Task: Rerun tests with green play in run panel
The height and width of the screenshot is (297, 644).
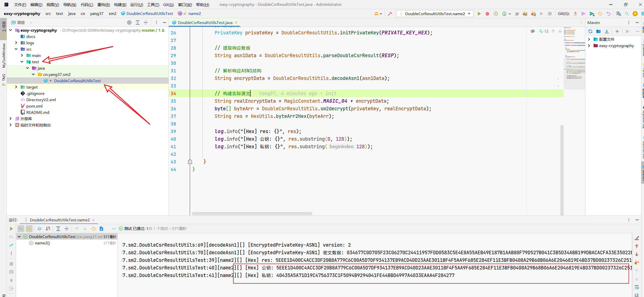Action: tap(11, 229)
